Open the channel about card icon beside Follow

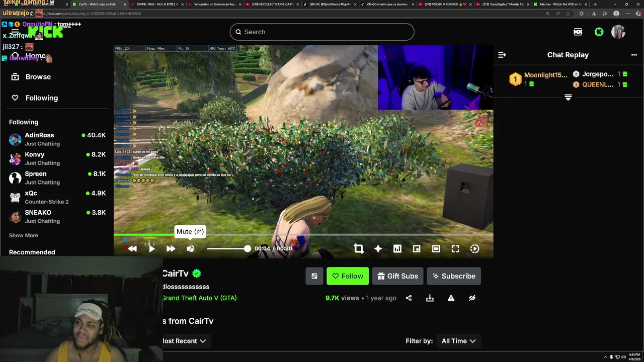(x=314, y=276)
